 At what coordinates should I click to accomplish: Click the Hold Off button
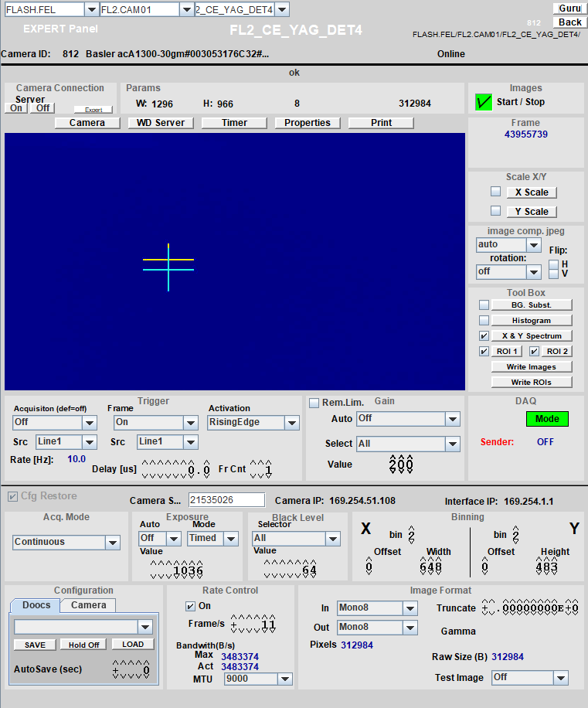(x=83, y=645)
